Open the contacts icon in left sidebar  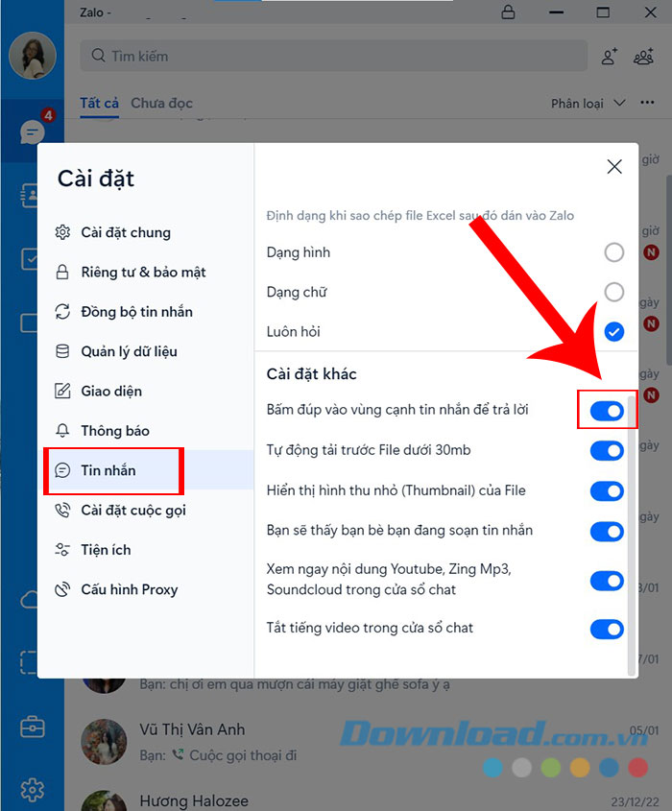point(29,195)
